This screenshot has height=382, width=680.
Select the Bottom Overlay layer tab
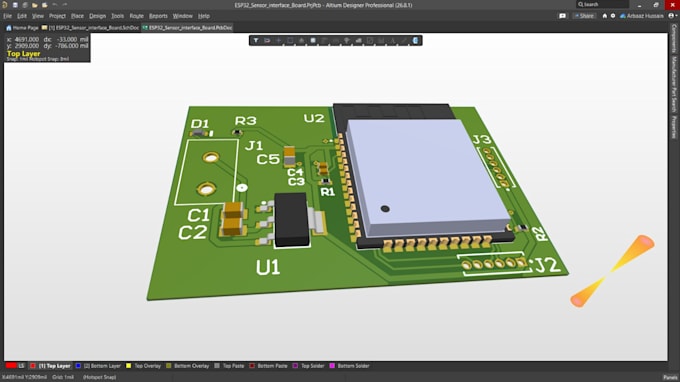[x=188, y=366]
